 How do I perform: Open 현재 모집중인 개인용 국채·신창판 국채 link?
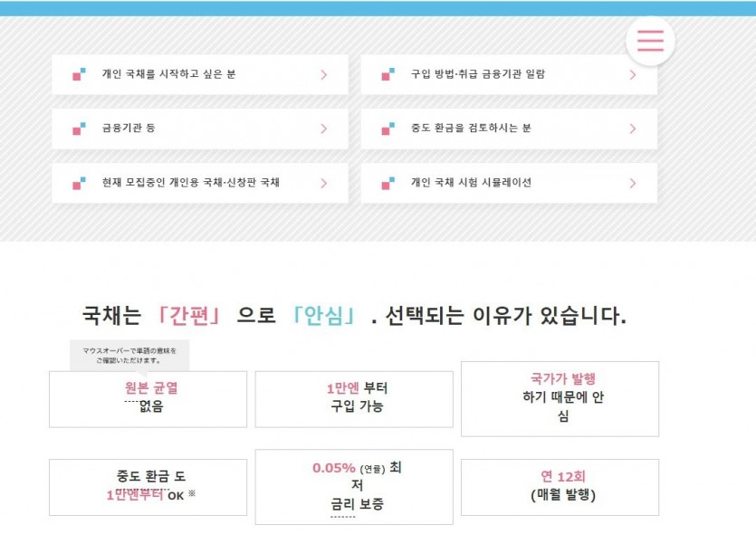199,183
